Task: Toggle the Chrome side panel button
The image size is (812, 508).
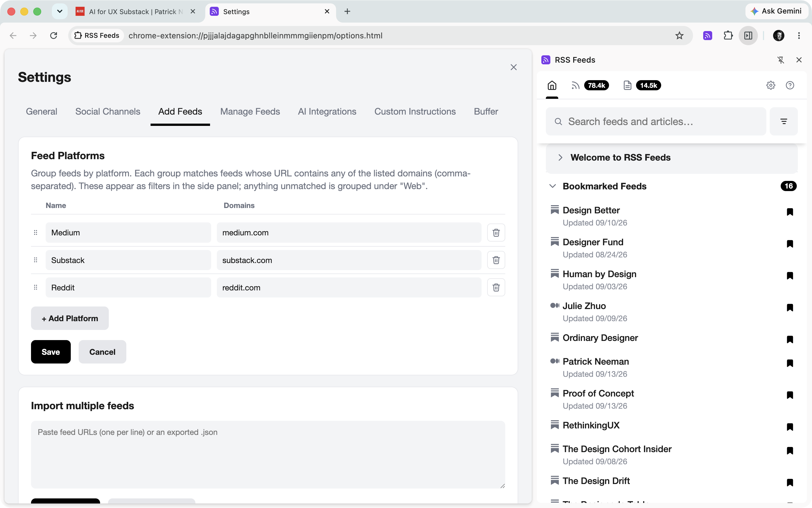Action: pos(748,36)
